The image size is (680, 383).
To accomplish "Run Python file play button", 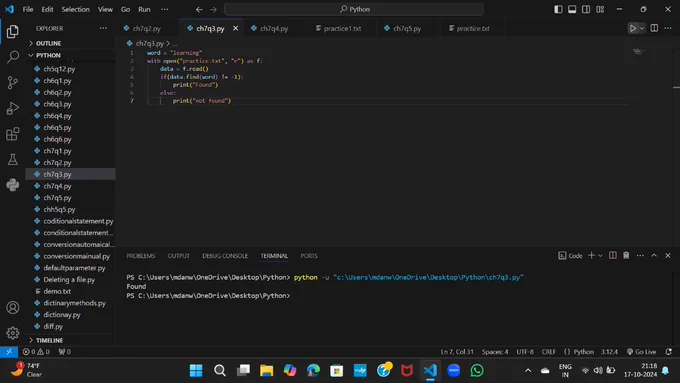I will (x=633, y=29).
